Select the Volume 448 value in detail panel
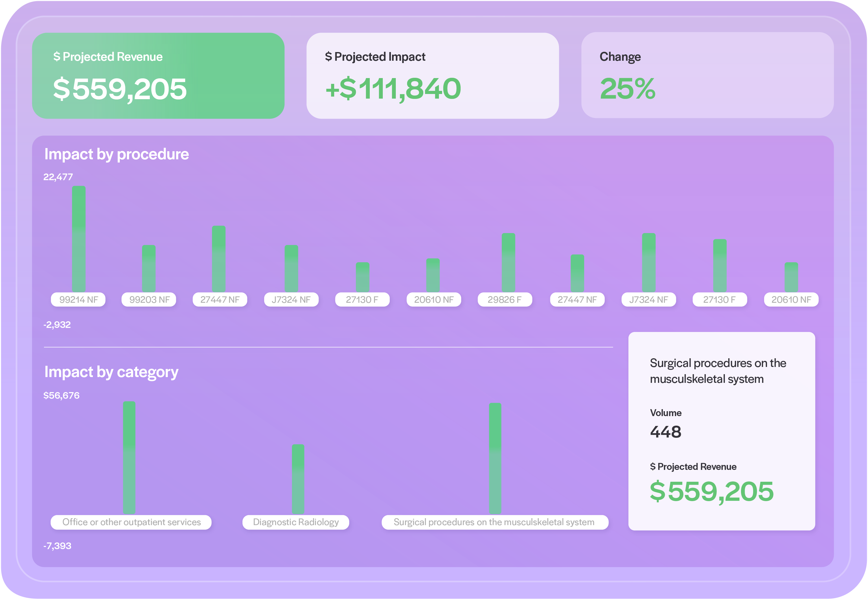 666,432
